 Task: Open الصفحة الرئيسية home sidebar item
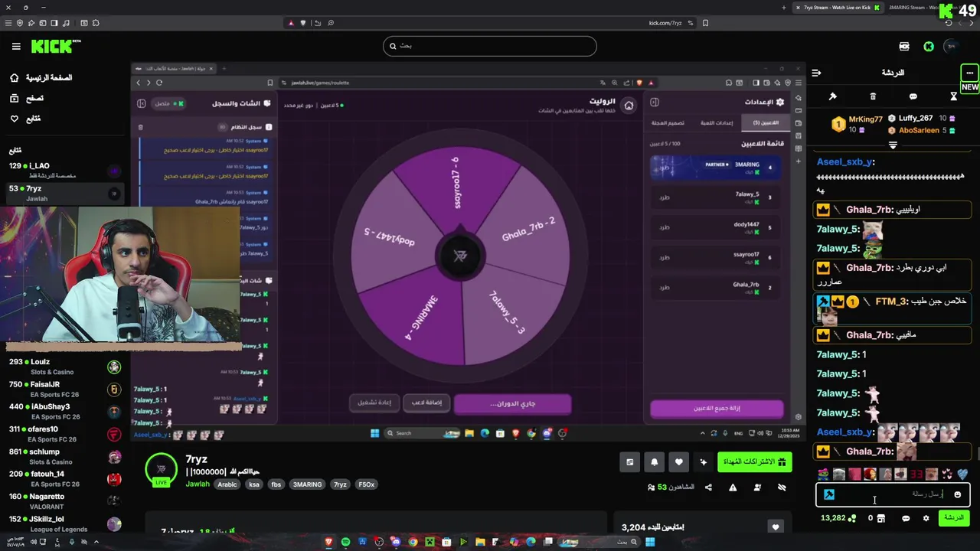tap(42, 78)
